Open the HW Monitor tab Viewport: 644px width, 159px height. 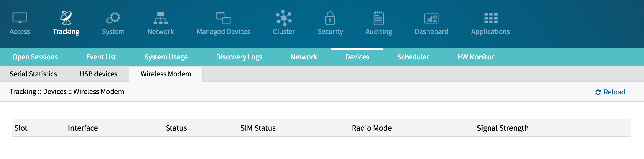(x=476, y=57)
